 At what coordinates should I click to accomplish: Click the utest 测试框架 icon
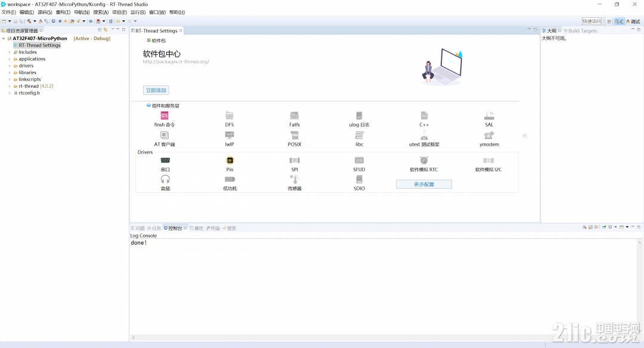tap(425, 135)
